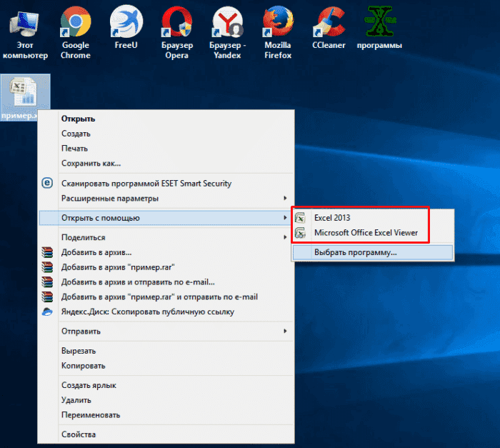Select 'Яндекс.Диск: Скопировать публичную ссылку'

[147, 312]
